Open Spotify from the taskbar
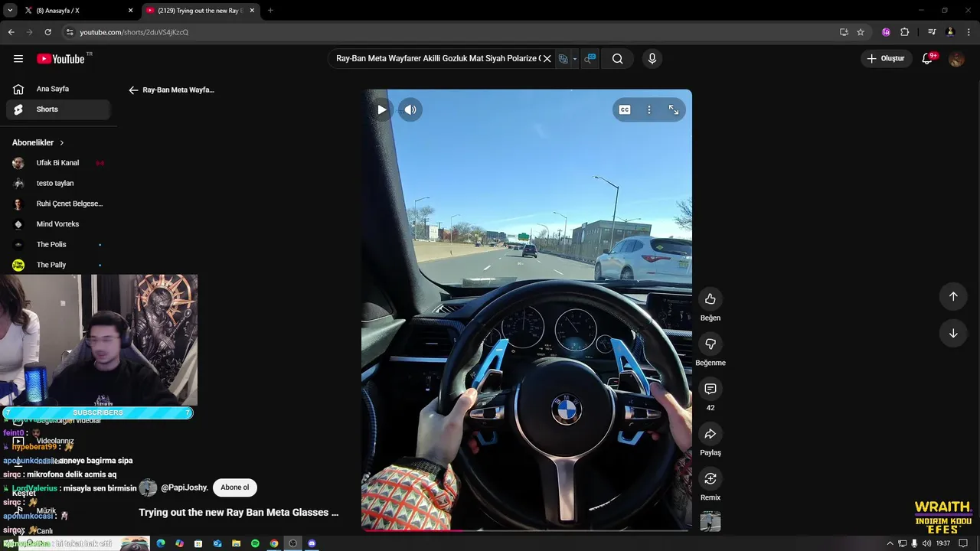980x551 pixels. [x=255, y=543]
